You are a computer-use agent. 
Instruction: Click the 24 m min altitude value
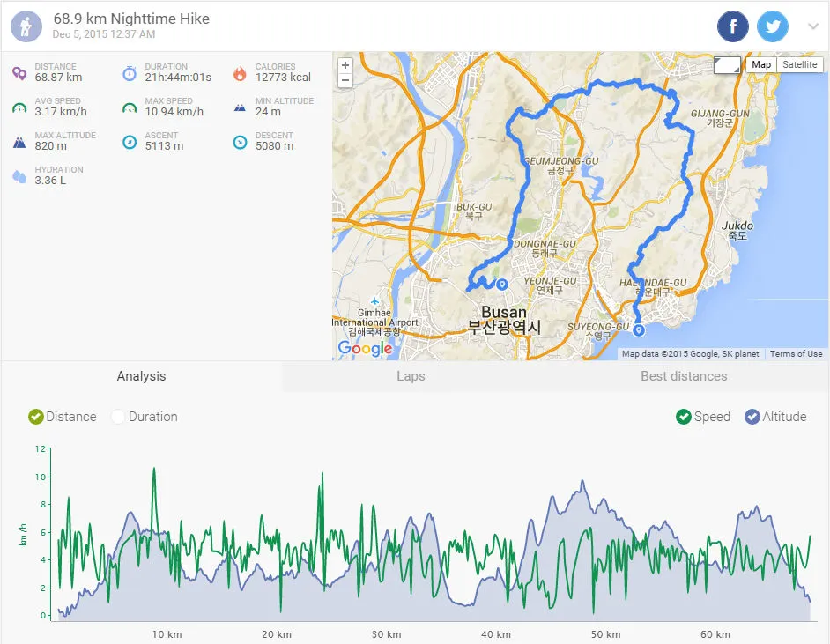click(x=268, y=112)
